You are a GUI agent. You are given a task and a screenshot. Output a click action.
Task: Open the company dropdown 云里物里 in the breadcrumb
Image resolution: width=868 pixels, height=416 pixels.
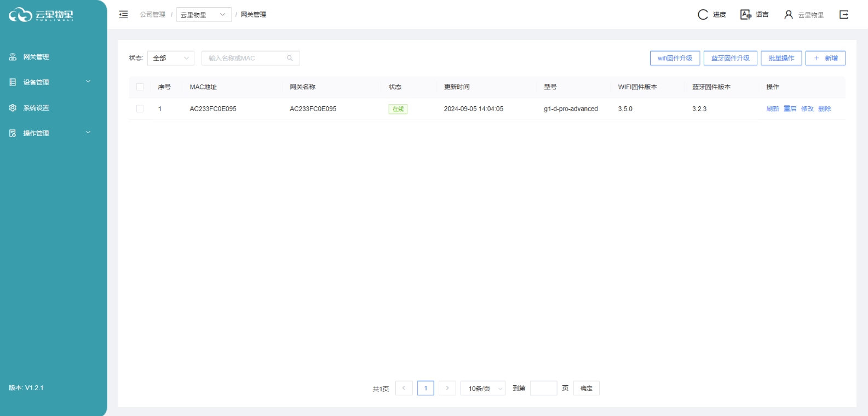point(203,15)
